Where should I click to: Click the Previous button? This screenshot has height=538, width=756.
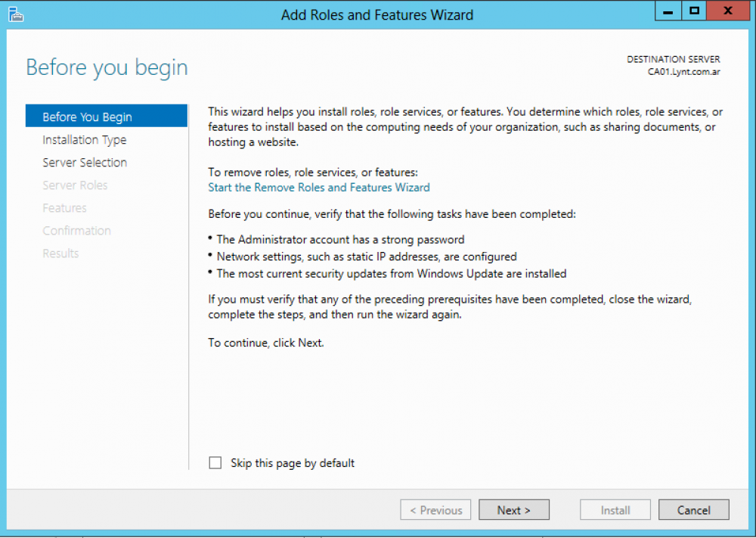coord(435,509)
